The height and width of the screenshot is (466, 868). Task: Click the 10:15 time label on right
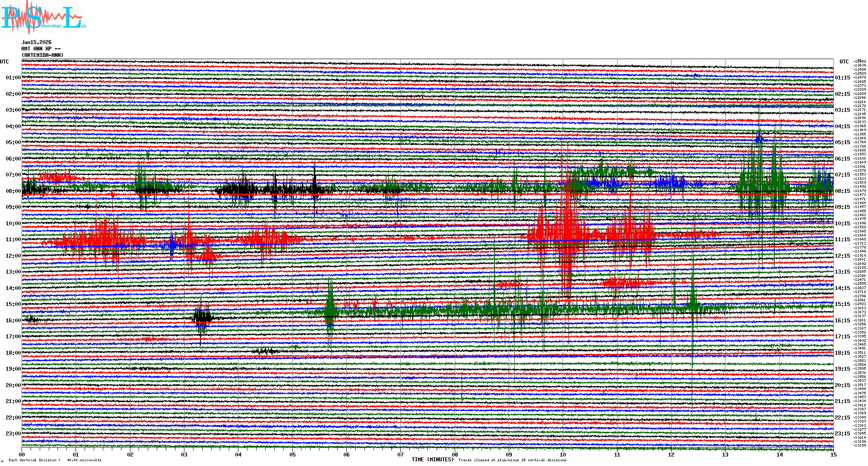pyautogui.click(x=842, y=224)
